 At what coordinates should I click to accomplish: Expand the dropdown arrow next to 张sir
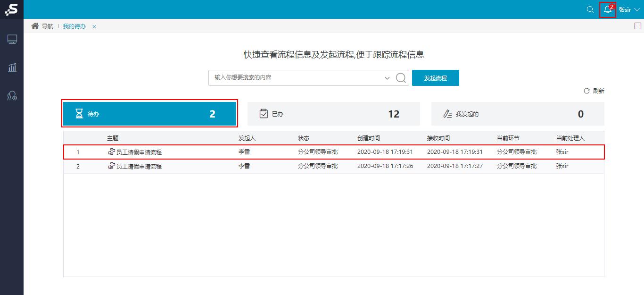tap(636, 9)
